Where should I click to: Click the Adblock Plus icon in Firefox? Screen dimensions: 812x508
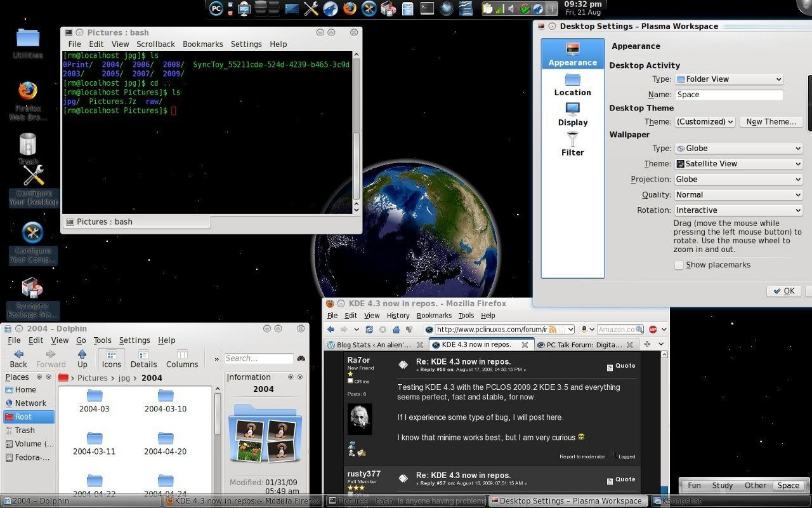[x=653, y=329]
